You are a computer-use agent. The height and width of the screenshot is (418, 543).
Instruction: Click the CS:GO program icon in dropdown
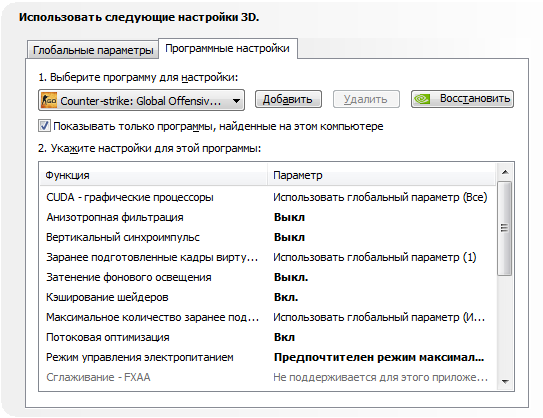pos(49,100)
